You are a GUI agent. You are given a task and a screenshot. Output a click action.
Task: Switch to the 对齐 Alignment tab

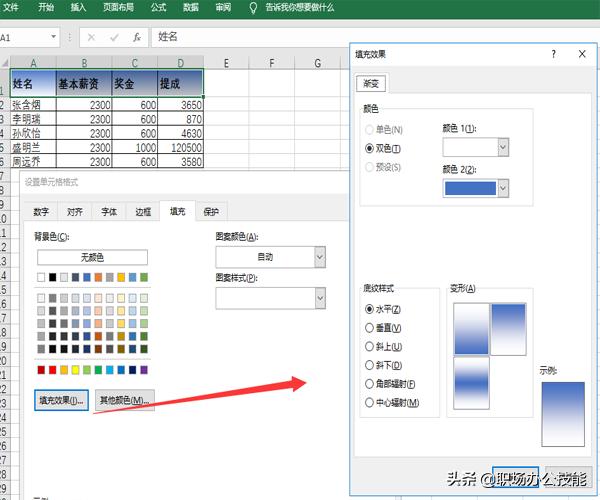coord(75,212)
